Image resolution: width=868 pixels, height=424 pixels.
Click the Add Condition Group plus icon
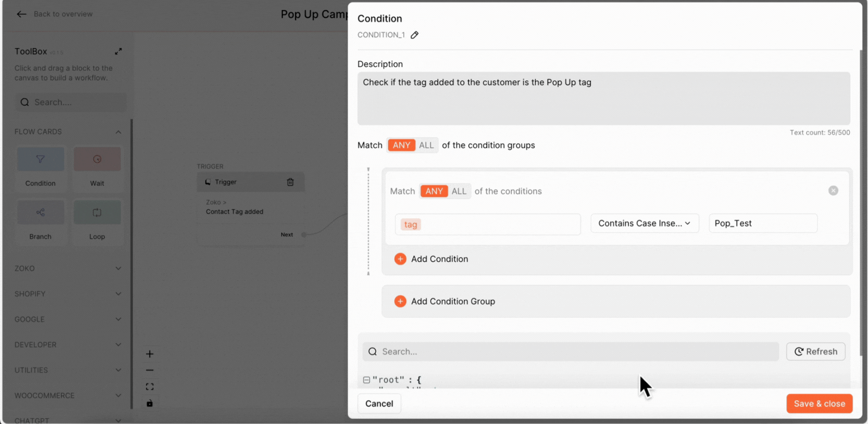400,301
